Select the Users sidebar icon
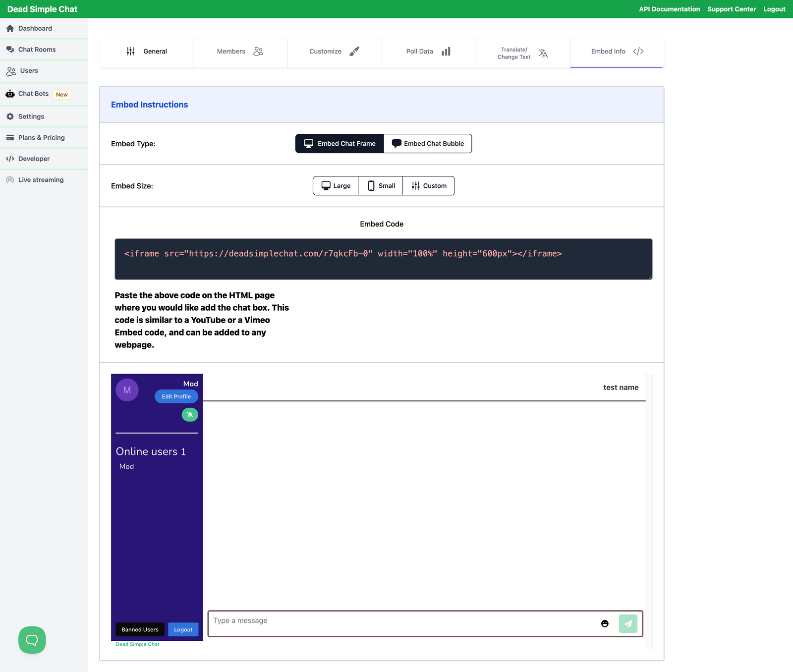This screenshot has height=672, width=793. 10,71
